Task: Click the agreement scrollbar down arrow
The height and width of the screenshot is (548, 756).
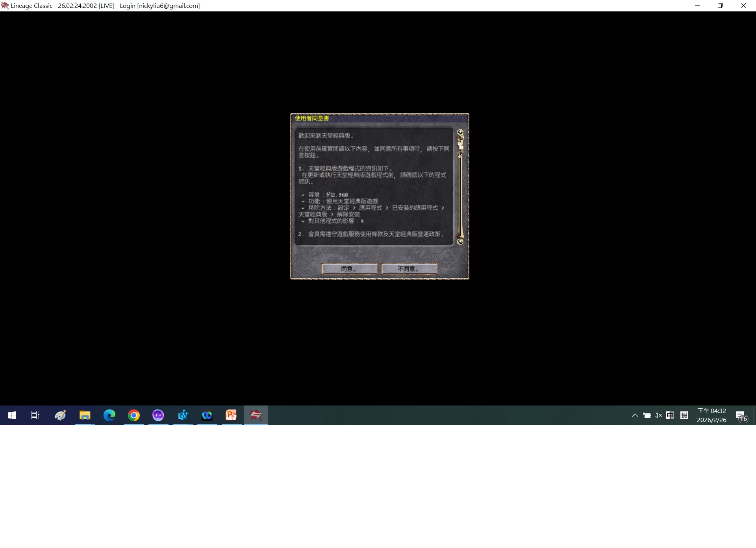Action: tap(460, 242)
